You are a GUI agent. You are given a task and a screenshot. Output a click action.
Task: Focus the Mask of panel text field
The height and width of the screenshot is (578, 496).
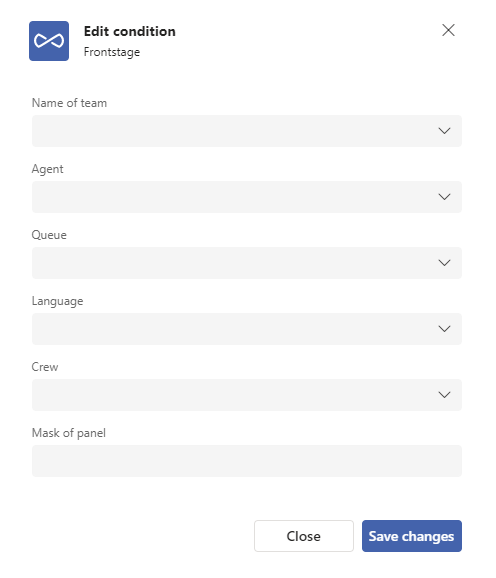point(247,461)
